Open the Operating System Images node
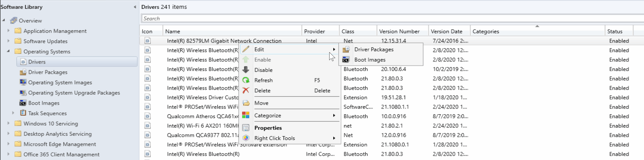The image size is (644, 160). click(60, 83)
